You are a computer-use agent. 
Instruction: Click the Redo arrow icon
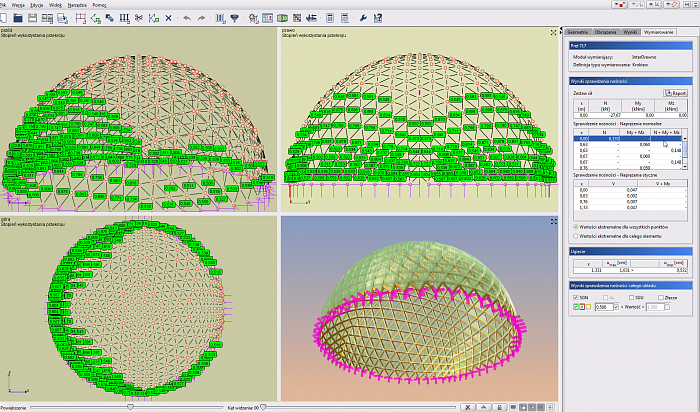[202, 18]
